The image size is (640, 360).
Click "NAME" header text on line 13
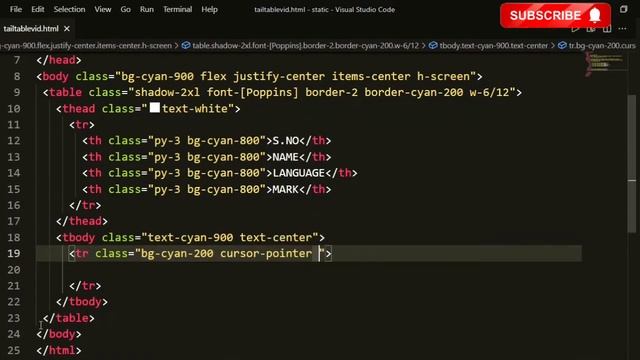(x=286, y=157)
